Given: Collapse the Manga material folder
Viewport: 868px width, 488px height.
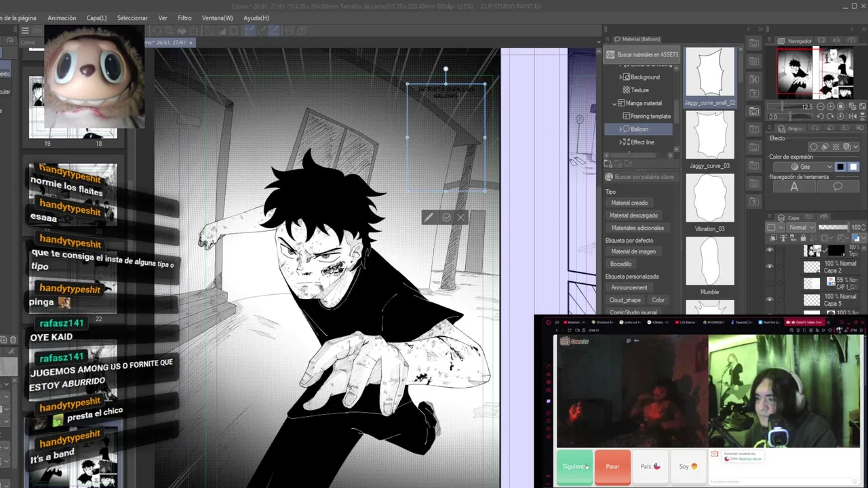Looking at the screenshot, I should [615, 103].
